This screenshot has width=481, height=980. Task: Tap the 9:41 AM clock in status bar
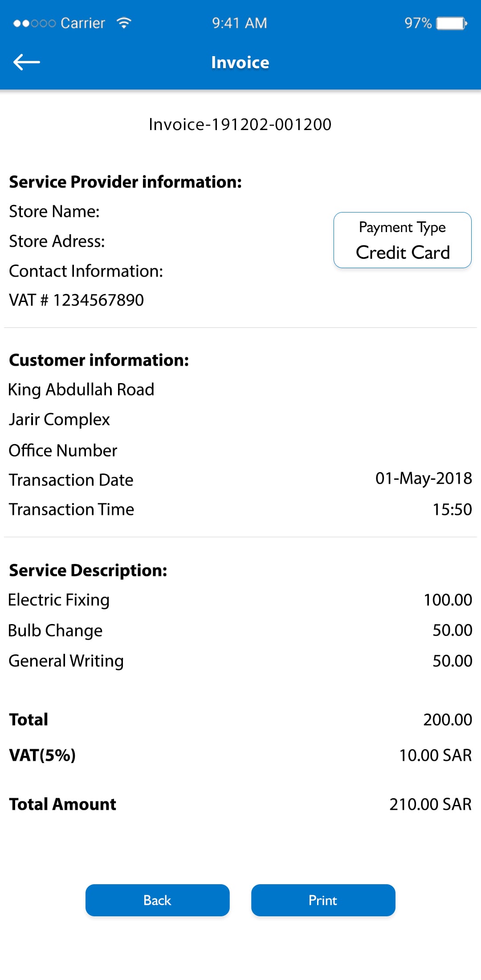(x=240, y=23)
